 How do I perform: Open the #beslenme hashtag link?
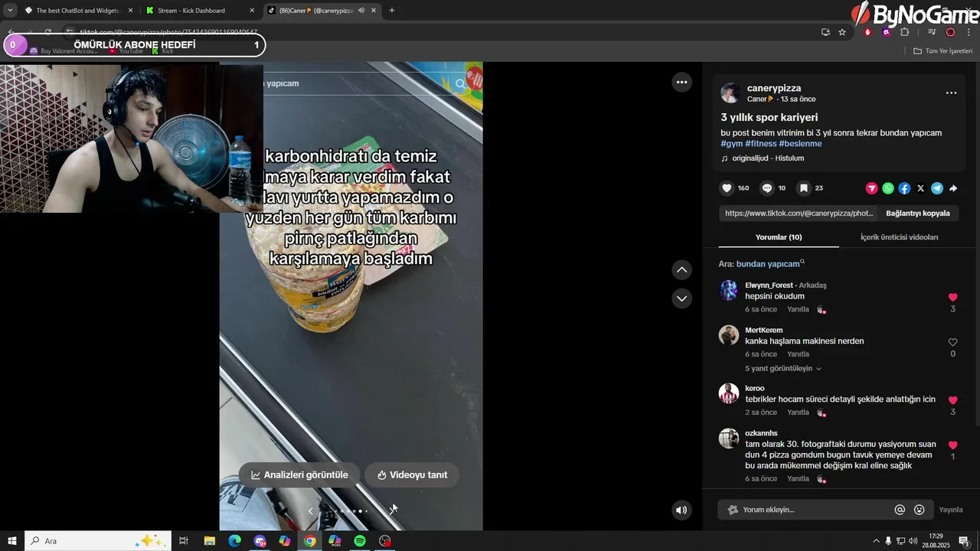coord(801,144)
